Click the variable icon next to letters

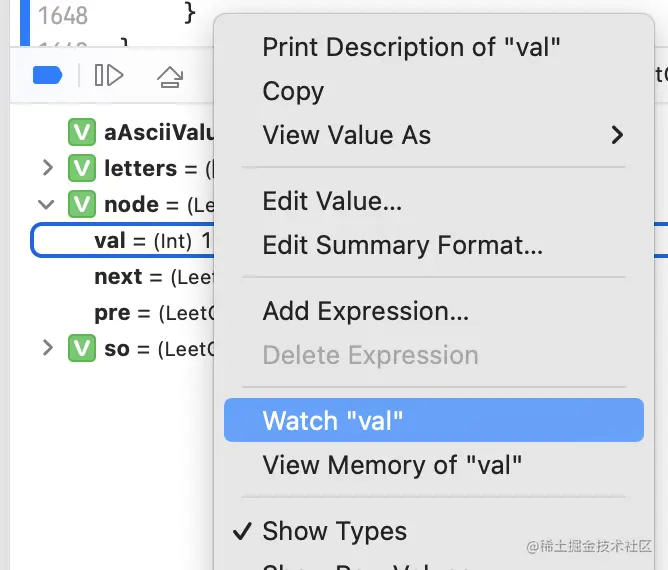tap(81, 168)
